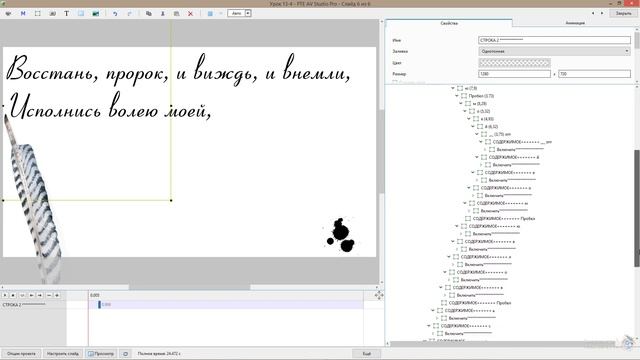
Task: Click the Просмотр preview button
Action: tap(101, 353)
